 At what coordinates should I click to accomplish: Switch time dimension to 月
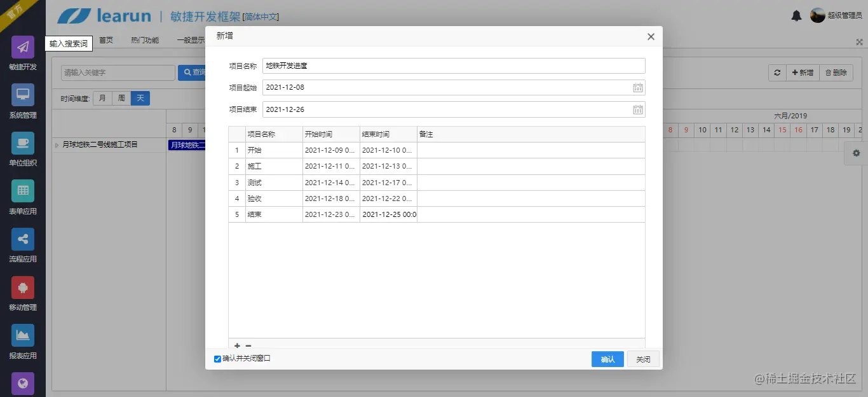pyautogui.click(x=102, y=98)
